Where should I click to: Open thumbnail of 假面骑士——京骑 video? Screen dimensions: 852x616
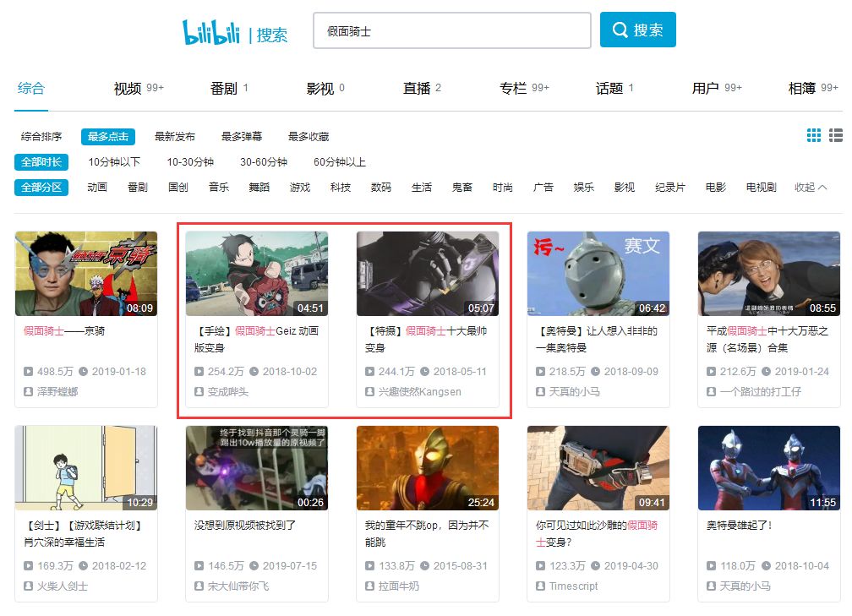[86, 274]
